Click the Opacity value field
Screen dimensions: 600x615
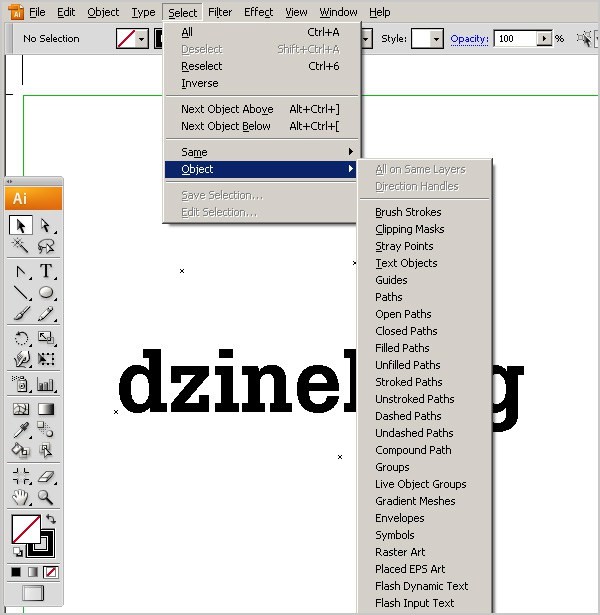(515, 38)
